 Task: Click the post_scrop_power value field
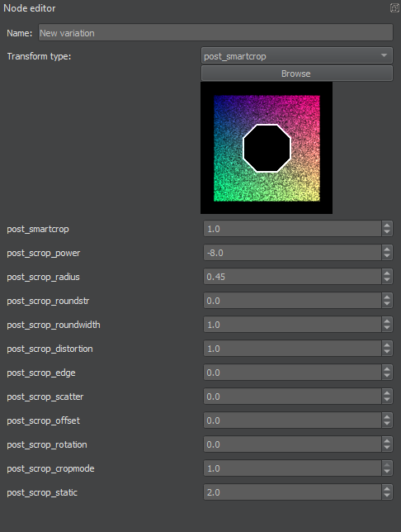(293, 253)
